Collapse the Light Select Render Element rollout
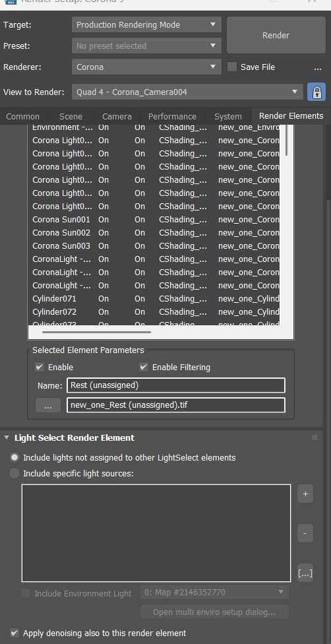This screenshot has height=644, width=331. (x=7, y=438)
